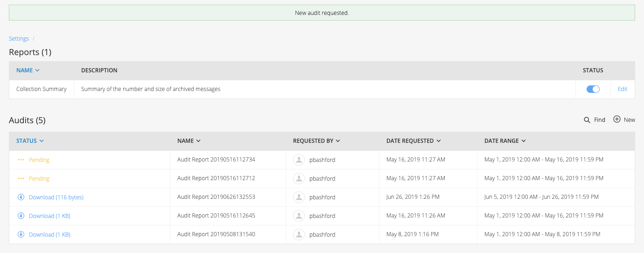Sort audits by STATUS column
Viewport: 644px width, 253px height.
[30, 141]
